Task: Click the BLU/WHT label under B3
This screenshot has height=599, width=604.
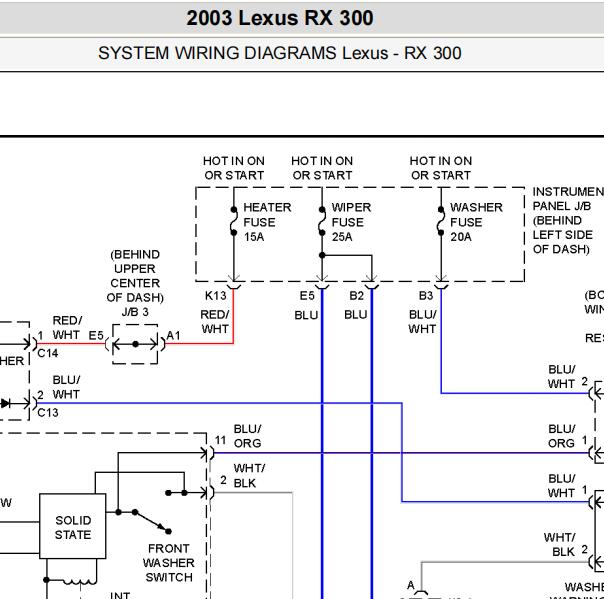Action: point(422,322)
